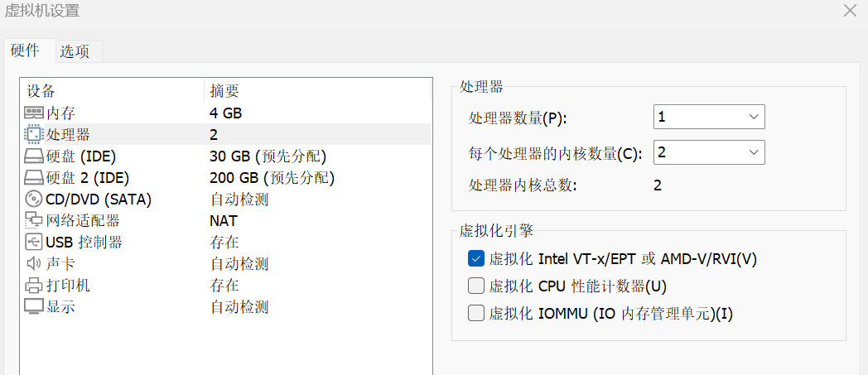Close the 虚拟机设置 dialog
This screenshot has height=375, width=868.
(850, 10)
